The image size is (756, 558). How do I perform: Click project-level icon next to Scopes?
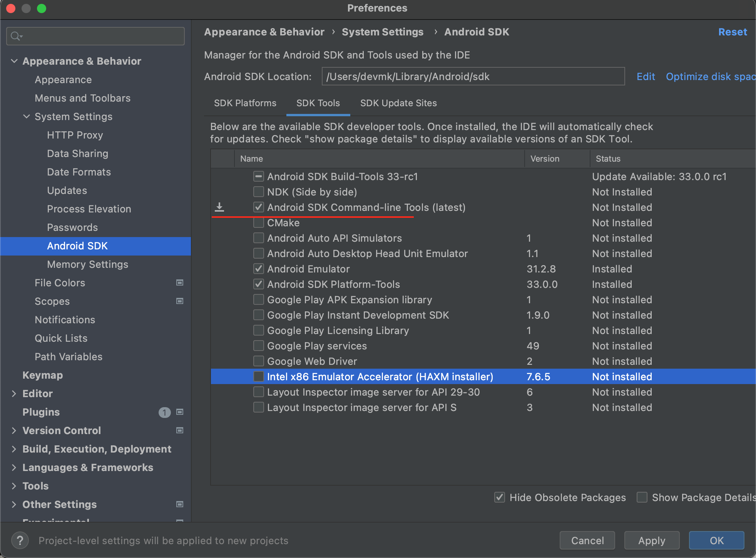point(179,301)
